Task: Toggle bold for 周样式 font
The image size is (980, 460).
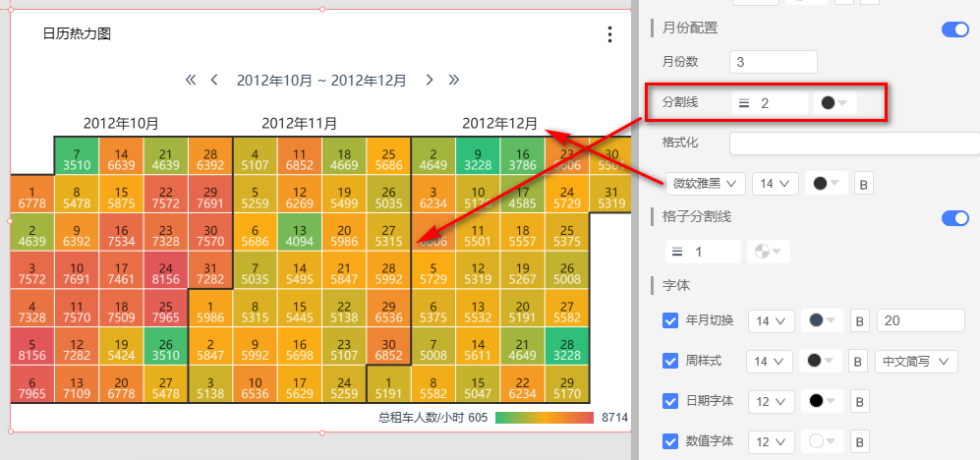Action: point(857,361)
